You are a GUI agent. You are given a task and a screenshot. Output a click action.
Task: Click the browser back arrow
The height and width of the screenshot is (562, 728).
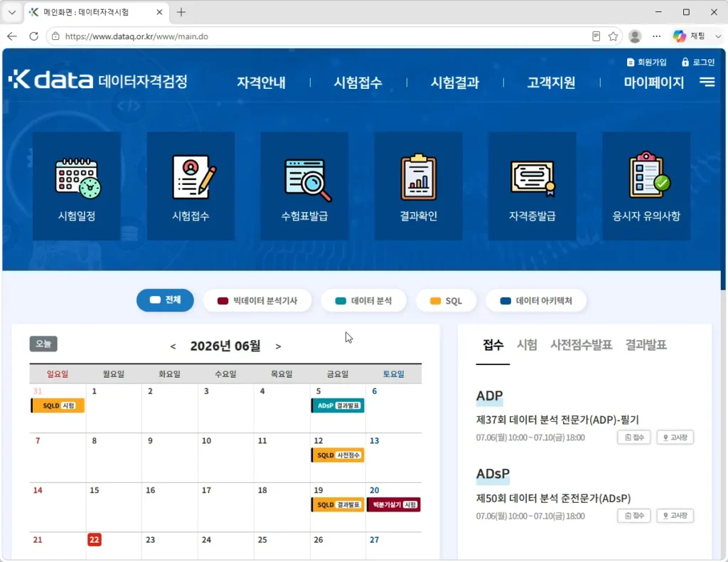pyautogui.click(x=12, y=36)
